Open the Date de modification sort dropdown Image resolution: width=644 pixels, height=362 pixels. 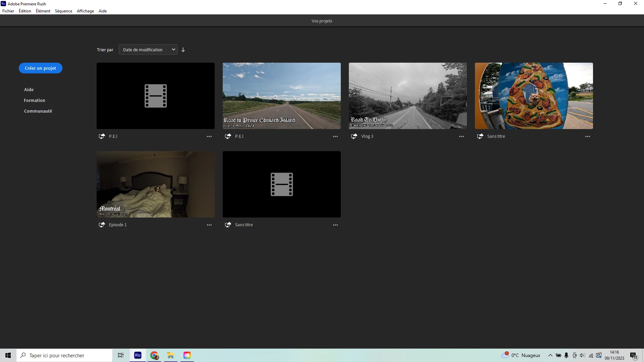pos(148,50)
